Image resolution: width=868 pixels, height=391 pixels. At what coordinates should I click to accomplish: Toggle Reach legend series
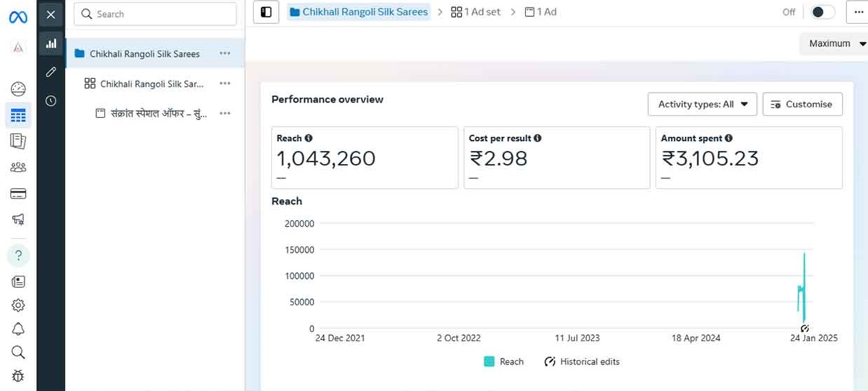point(504,362)
